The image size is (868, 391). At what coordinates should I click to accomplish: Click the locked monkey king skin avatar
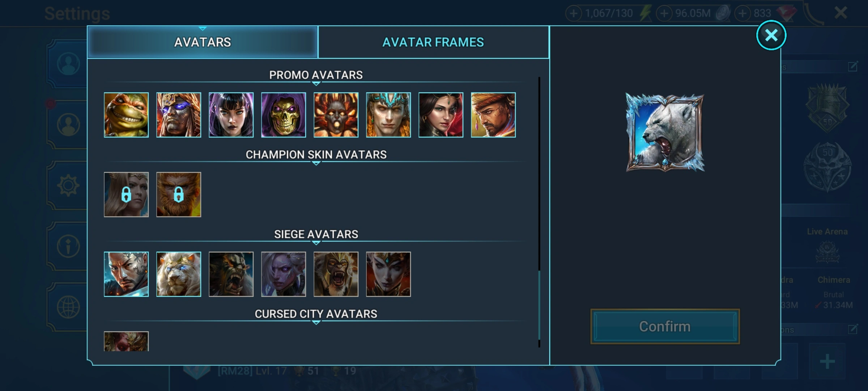pos(179,194)
